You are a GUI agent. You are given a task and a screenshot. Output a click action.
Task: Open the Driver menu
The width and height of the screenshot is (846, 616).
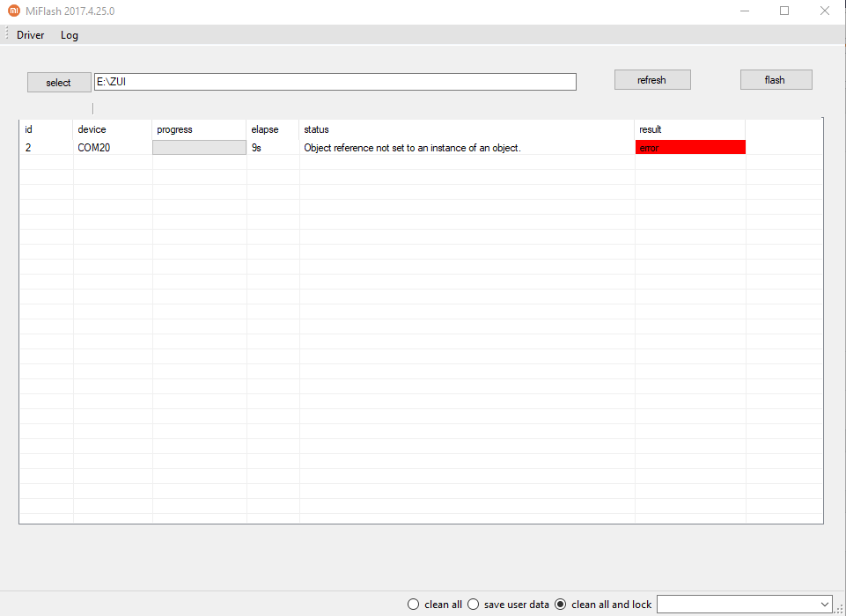30,35
